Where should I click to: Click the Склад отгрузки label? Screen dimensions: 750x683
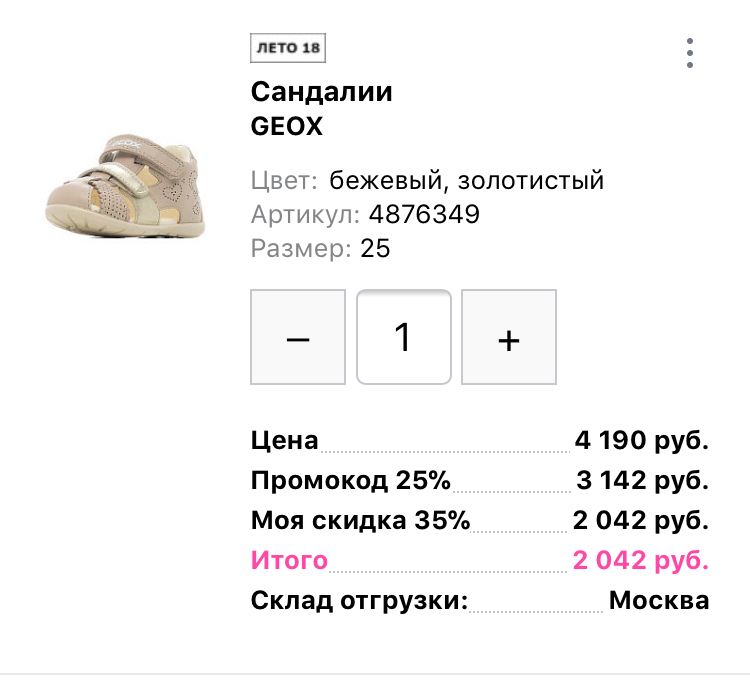(x=359, y=601)
